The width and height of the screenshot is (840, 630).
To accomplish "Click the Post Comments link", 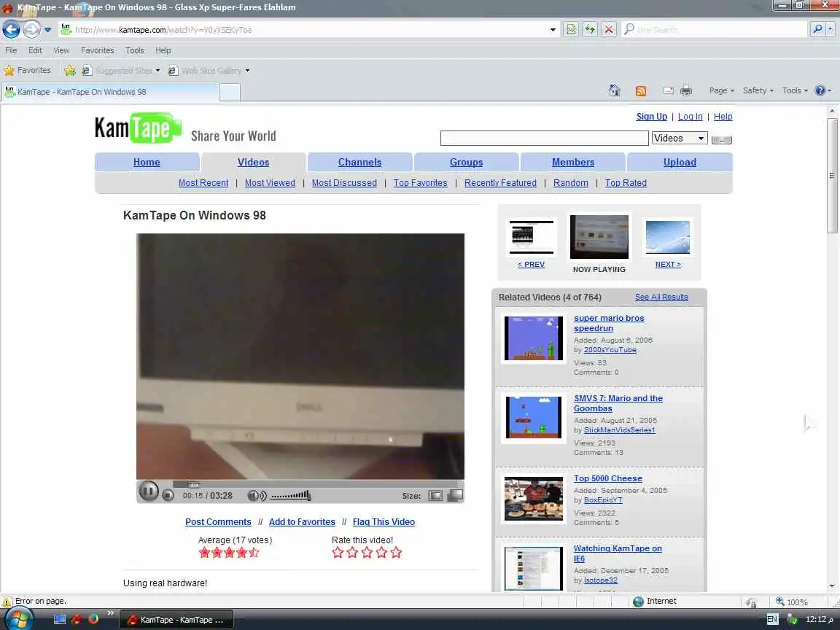I will [x=218, y=522].
